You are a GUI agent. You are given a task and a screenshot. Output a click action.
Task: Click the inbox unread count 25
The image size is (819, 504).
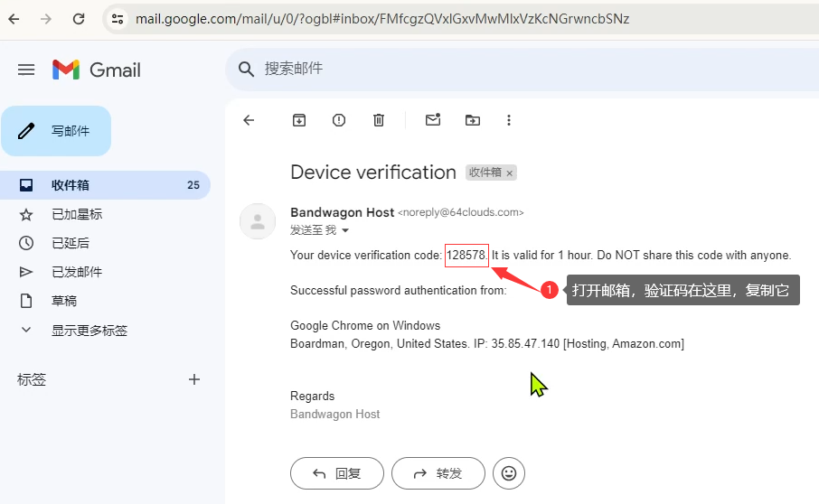pyautogui.click(x=193, y=185)
